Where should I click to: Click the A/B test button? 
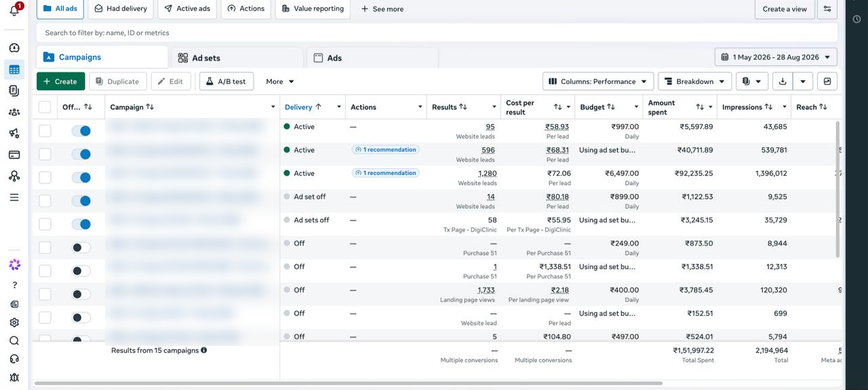point(226,81)
